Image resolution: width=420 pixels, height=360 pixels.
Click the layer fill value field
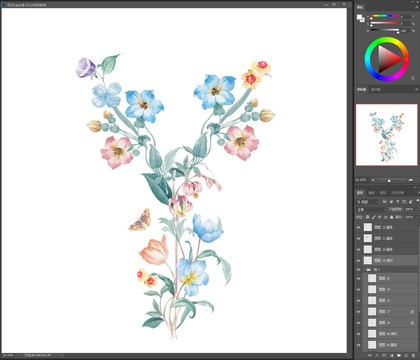(x=409, y=217)
